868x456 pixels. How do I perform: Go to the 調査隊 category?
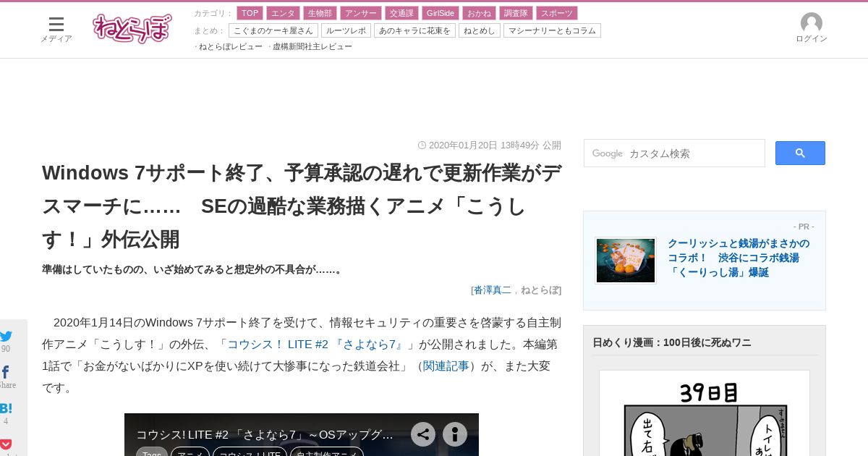point(516,13)
